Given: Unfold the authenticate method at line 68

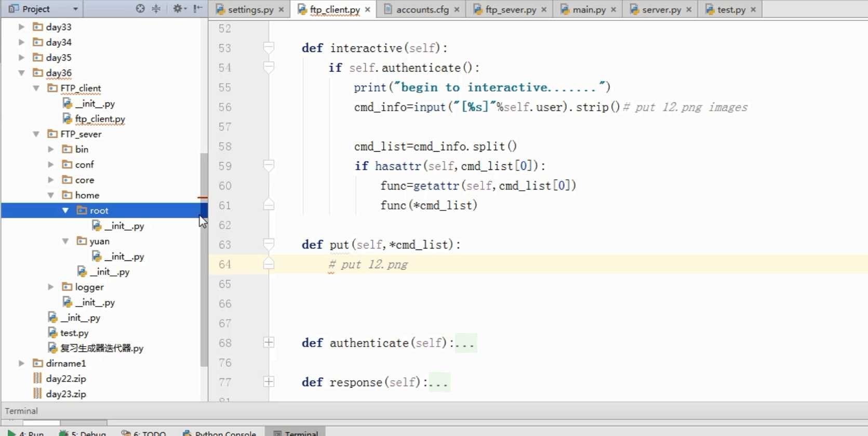Looking at the screenshot, I should [x=269, y=342].
